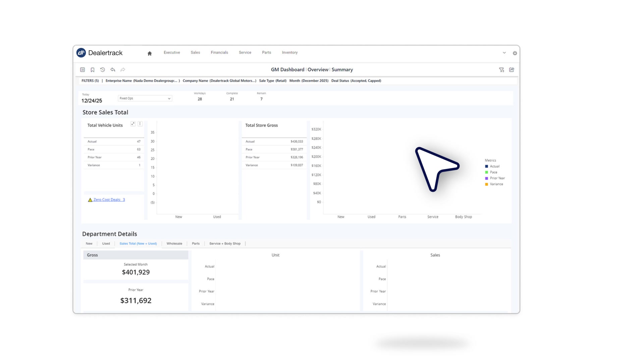Viewport: 644px width, 362px height.
Task: Expand the chevron next to settings gear
Action: pyautogui.click(x=504, y=53)
